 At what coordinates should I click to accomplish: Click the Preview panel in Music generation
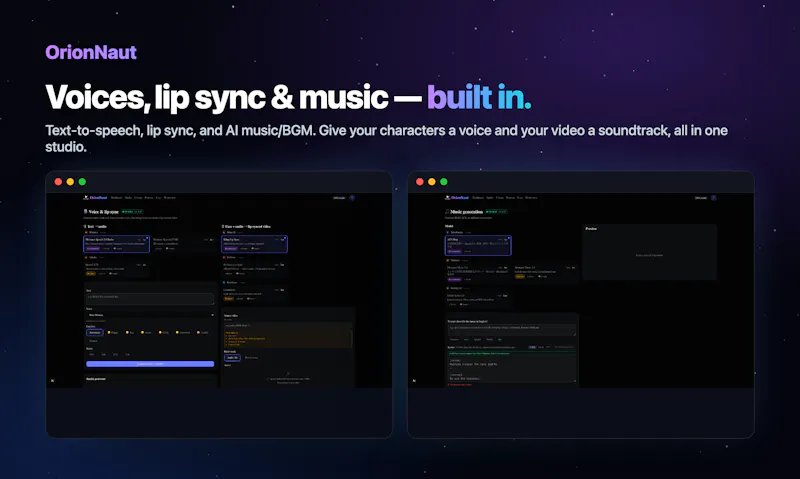coord(649,252)
